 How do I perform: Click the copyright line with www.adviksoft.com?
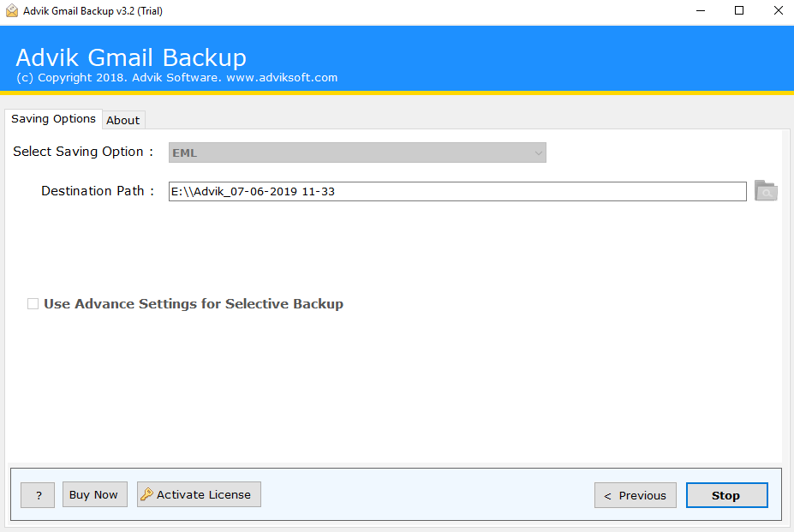click(x=176, y=77)
